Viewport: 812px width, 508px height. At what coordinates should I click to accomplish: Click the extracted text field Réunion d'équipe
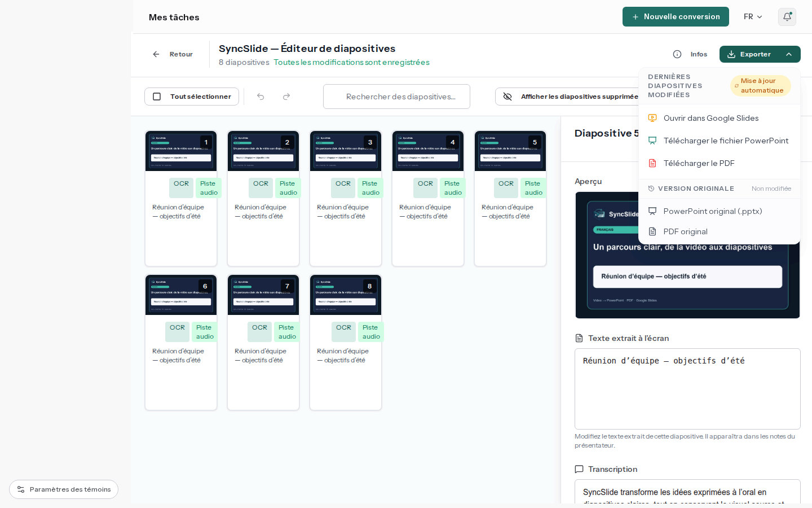(x=687, y=389)
